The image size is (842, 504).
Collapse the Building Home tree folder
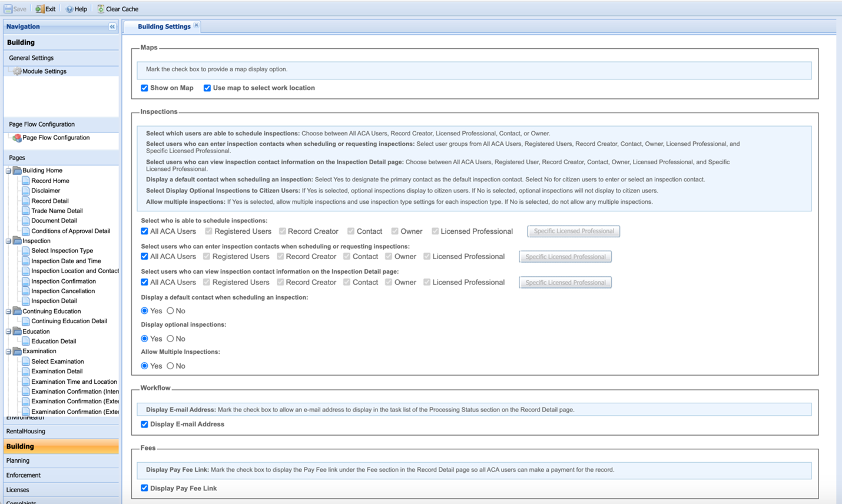click(x=9, y=171)
